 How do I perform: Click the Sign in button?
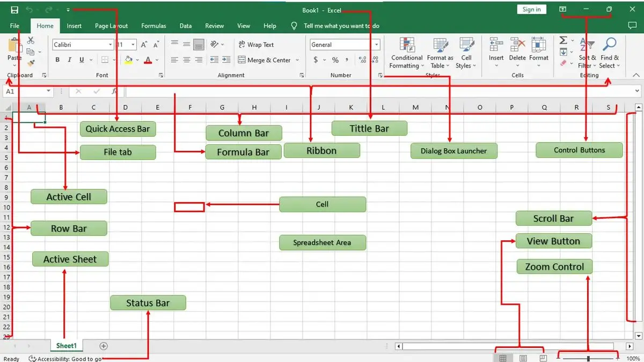pyautogui.click(x=531, y=10)
